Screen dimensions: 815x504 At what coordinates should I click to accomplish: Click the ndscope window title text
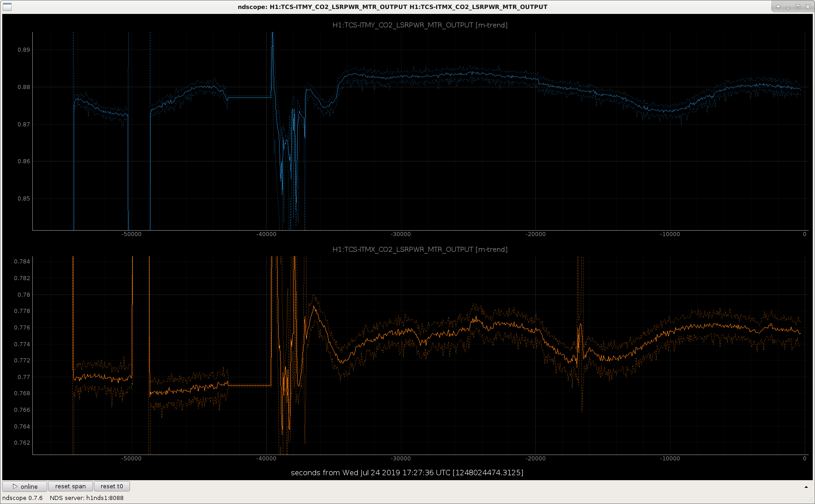(392, 7)
